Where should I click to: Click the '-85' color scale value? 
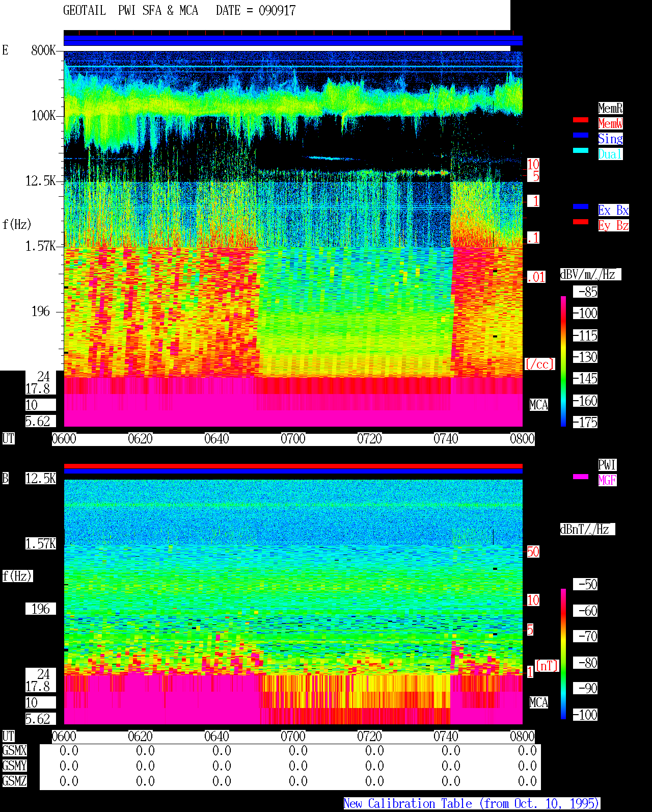click(x=585, y=292)
